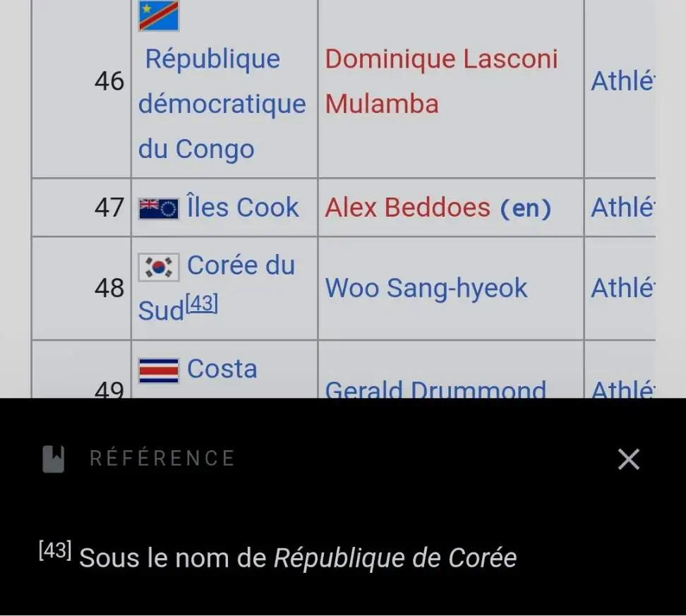Click the South Korea flag icon
The height and width of the screenshot is (616, 686).
point(158,267)
